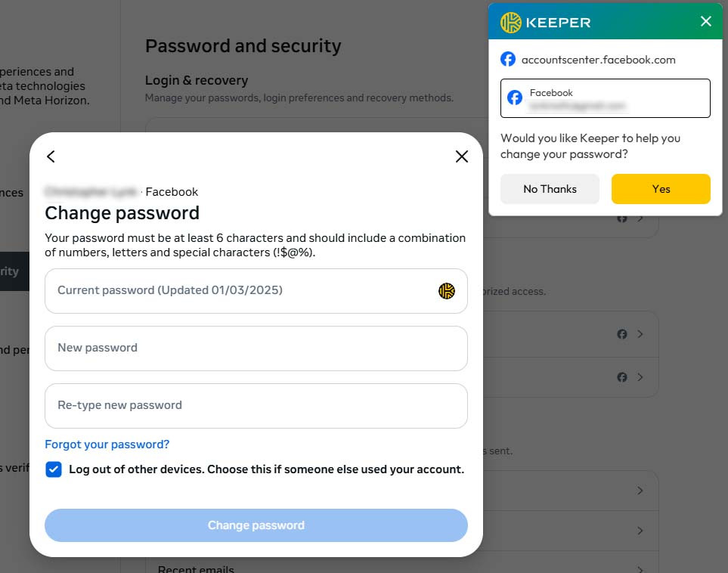Click the Password and security heading
The height and width of the screenshot is (573, 728).
[x=243, y=46]
